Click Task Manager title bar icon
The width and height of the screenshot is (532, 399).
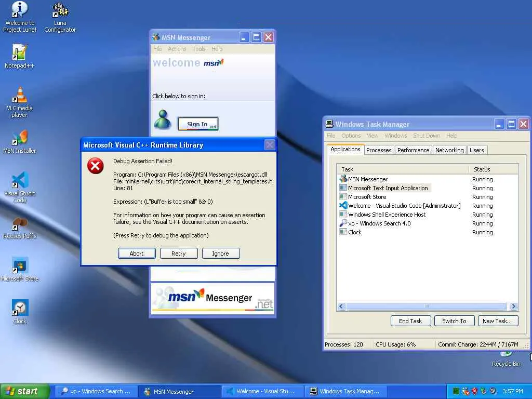[x=329, y=124]
